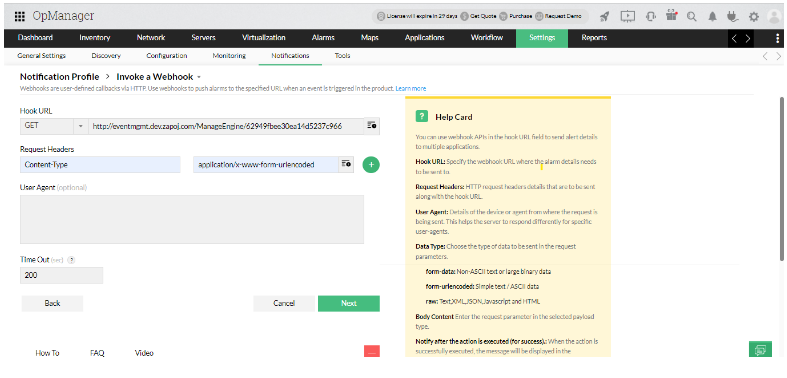Click the Request Headers variable picker icon
787x378 pixels.
(x=346, y=164)
